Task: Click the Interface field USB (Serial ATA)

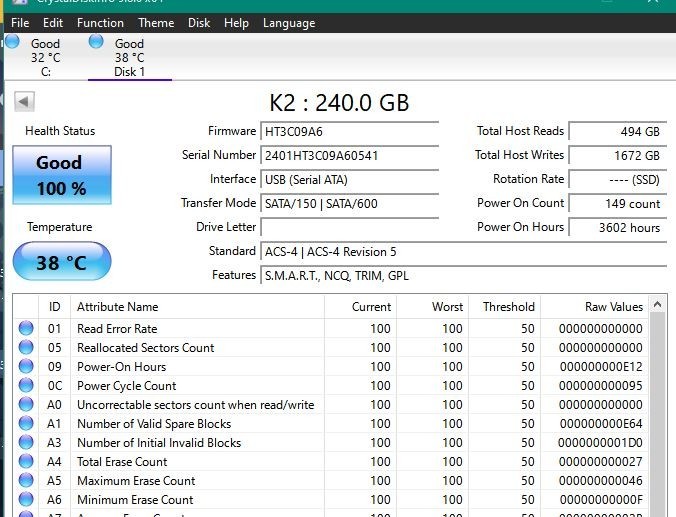Action: coord(350,180)
